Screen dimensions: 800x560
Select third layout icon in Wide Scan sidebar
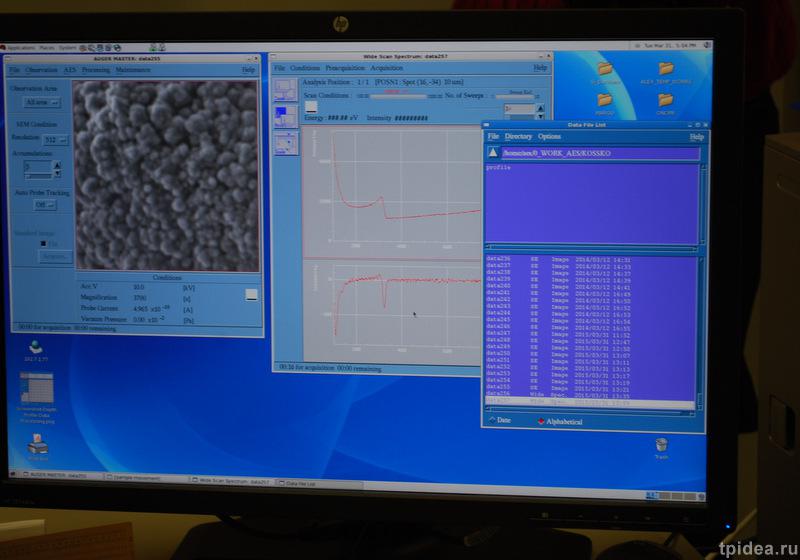coord(285,143)
